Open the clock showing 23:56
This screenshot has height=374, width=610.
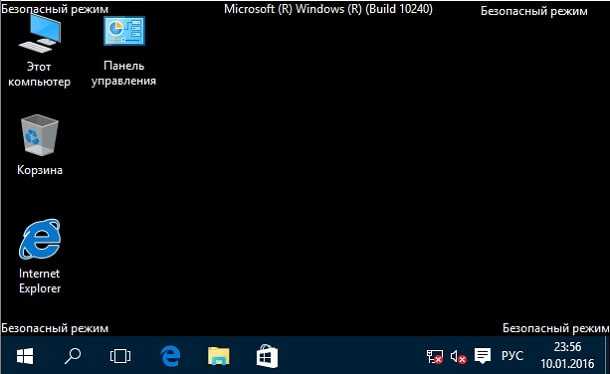pyautogui.click(x=567, y=355)
